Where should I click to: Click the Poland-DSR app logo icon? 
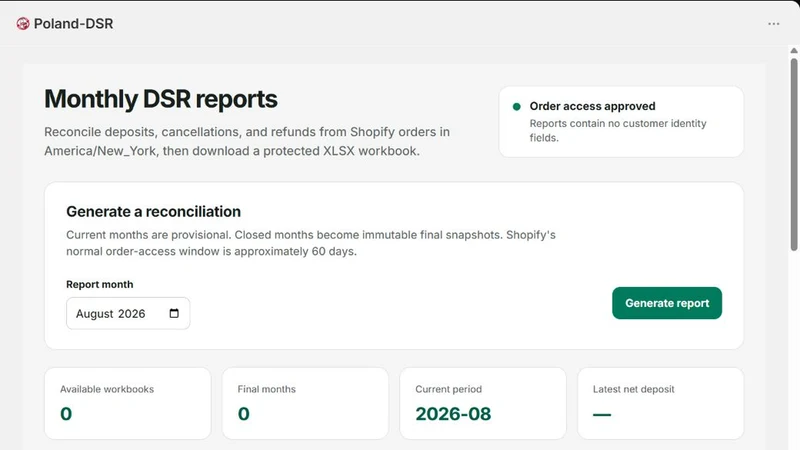click(x=22, y=23)
